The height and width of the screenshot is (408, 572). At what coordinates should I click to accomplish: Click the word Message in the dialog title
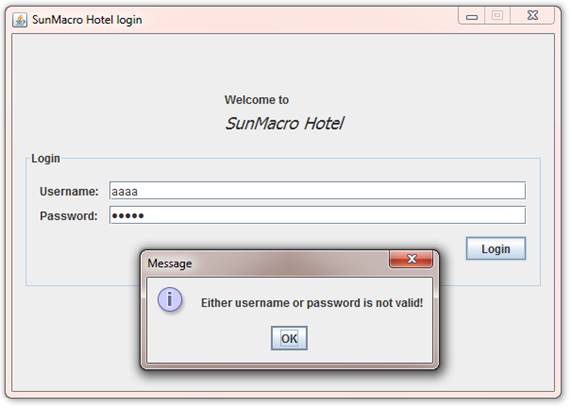pos(170,264)
